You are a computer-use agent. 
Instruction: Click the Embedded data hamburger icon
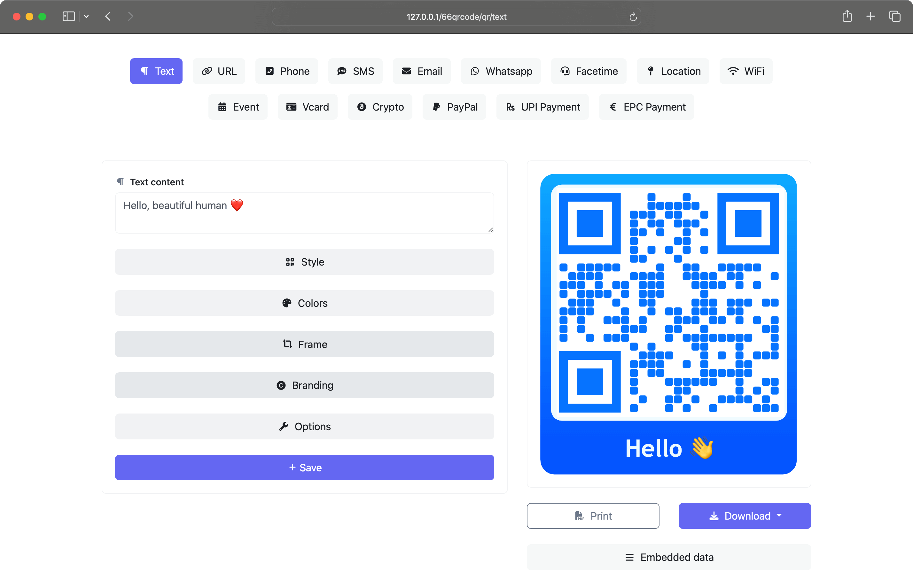pos(629,557)
